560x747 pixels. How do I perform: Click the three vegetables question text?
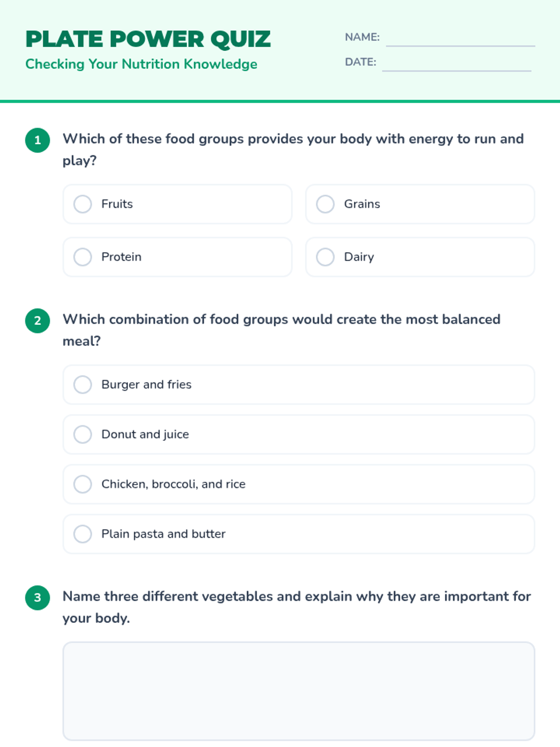coord(297,607)
